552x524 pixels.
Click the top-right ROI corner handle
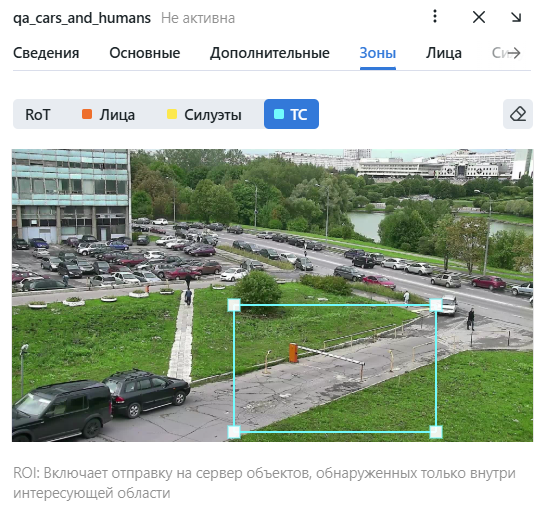[436, 305]
